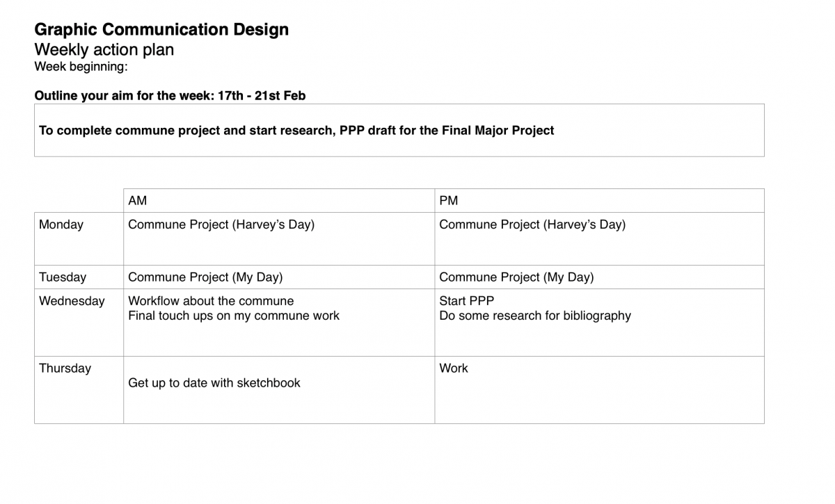Viewport: 835px width, 504px height.
Task: Click "Do some research for bibliography" text
Action: [x=535, y=316]
